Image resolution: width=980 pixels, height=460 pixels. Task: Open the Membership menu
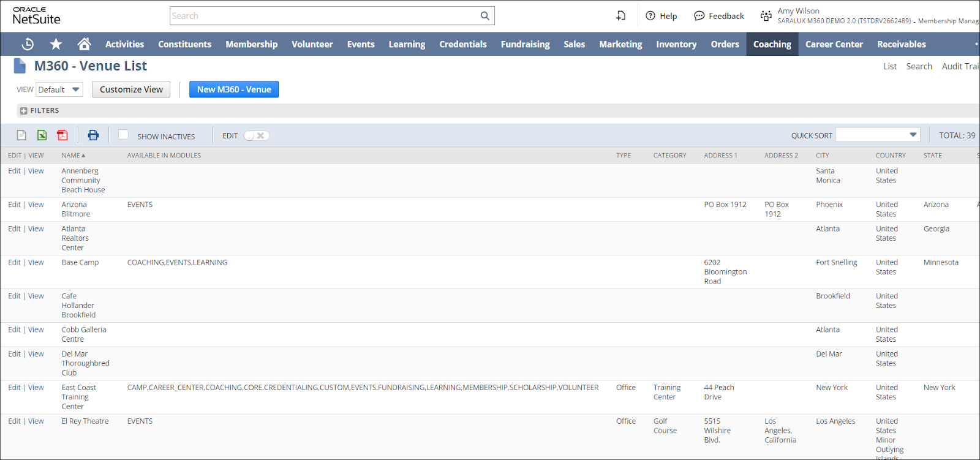pos(251,44)
